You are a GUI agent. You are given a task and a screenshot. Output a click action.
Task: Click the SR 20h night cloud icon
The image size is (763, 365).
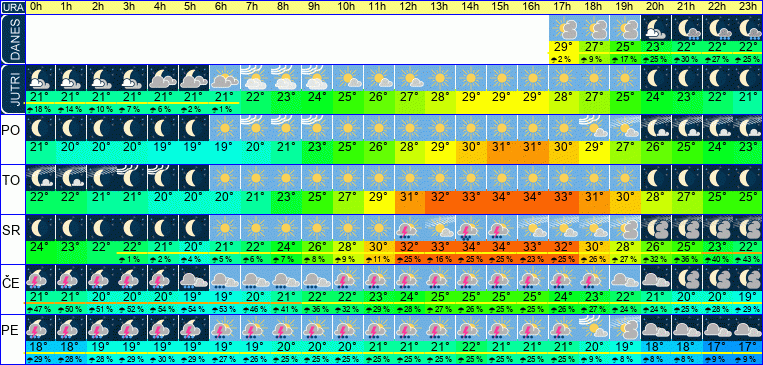pyautogui.click(x=656, y=227)
